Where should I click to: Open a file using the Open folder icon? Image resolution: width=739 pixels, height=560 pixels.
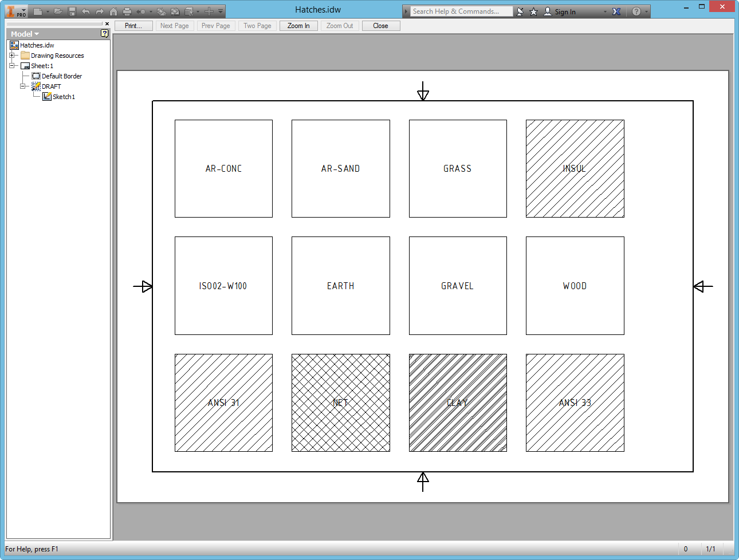[58, 11]
